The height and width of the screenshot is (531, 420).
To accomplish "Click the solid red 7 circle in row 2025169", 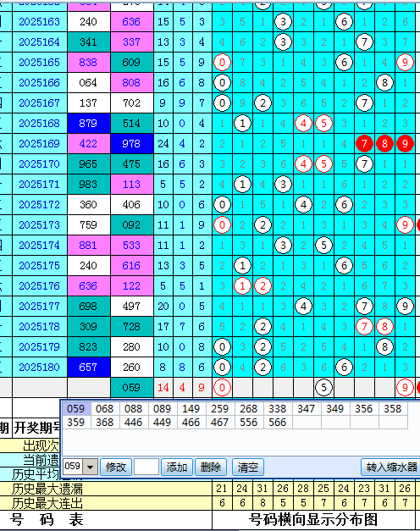I will 364,144.
